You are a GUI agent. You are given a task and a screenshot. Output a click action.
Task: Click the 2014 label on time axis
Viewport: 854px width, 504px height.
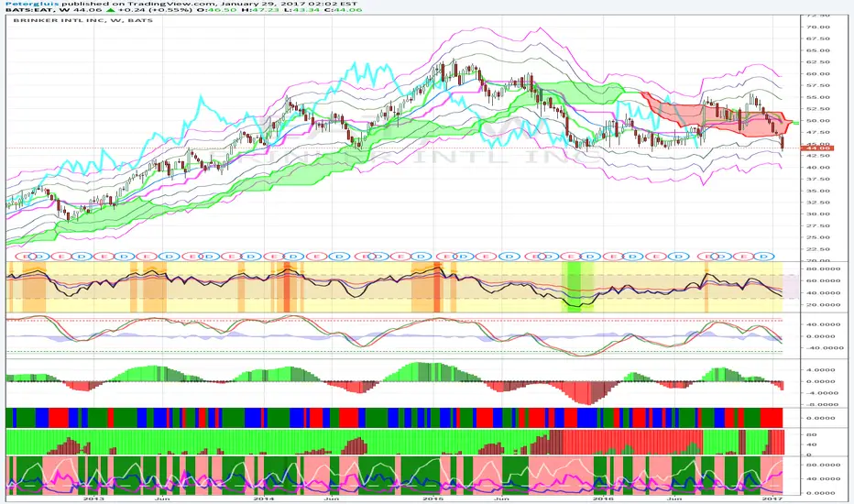(x=264, y=498)
